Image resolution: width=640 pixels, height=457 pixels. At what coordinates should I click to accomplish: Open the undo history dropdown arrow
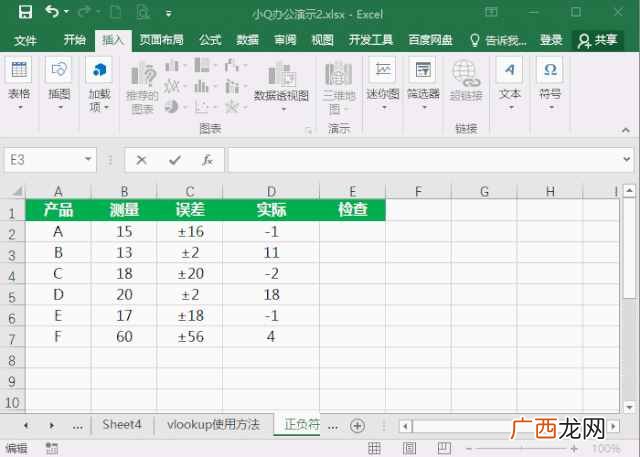click(x=67, y=12)
